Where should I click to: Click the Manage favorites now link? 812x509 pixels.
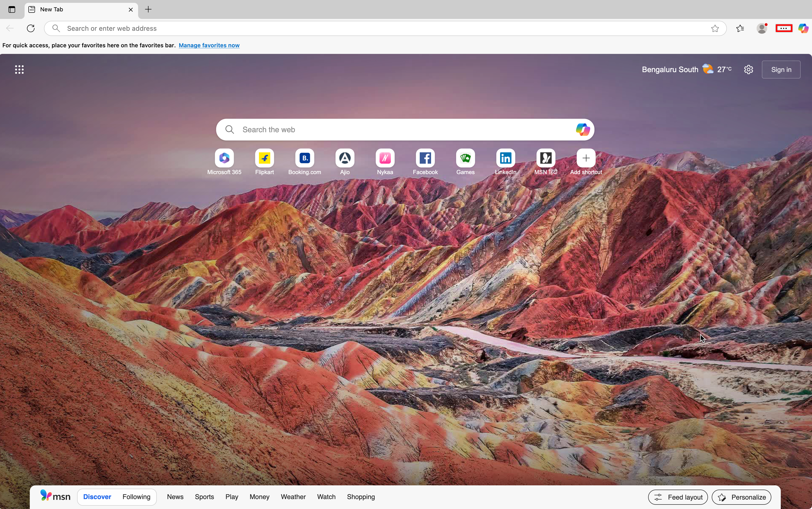pyautogui.click(x=209, y=45)
